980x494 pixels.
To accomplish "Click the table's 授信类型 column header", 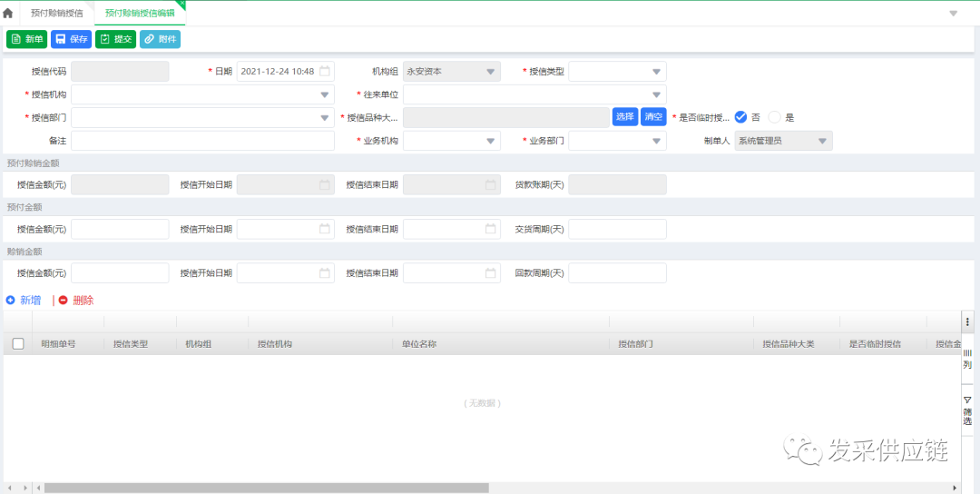I will pyautogui.click(x=131, y=344).
